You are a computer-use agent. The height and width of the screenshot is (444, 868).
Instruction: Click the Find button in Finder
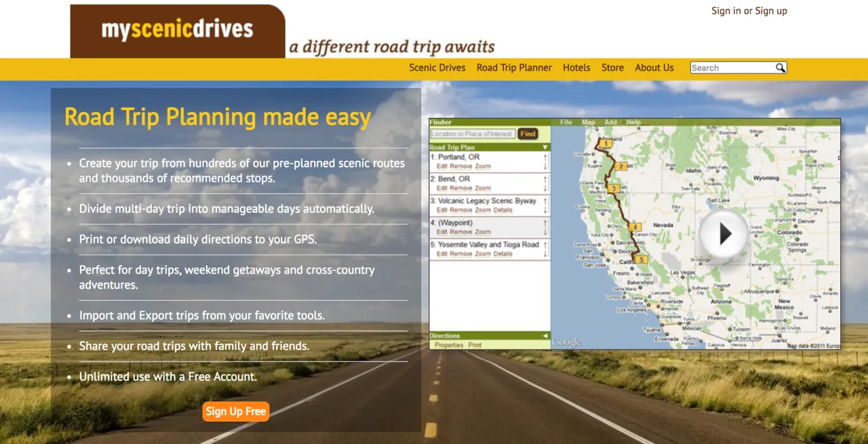(x=528, y=134)
